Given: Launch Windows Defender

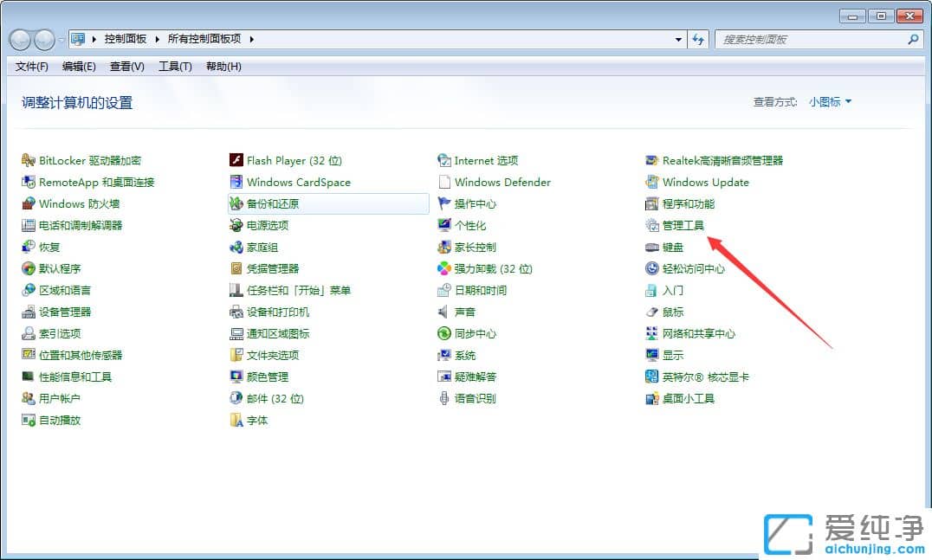Looking at the screenshot, I should tap(502, 182).
